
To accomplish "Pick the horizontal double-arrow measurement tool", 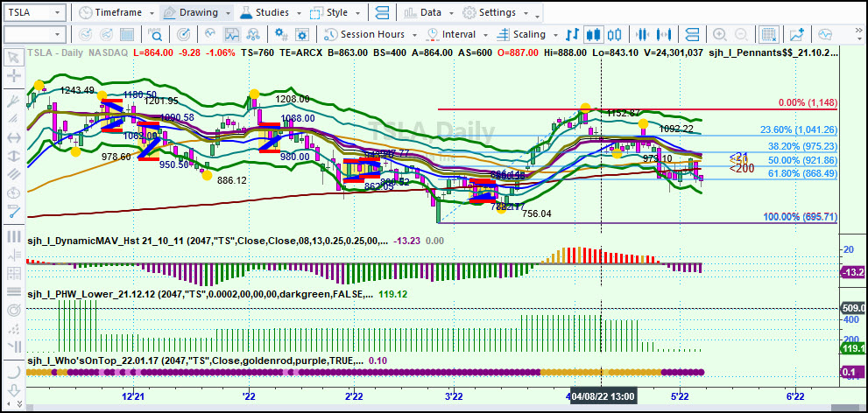I will [14, 137].
